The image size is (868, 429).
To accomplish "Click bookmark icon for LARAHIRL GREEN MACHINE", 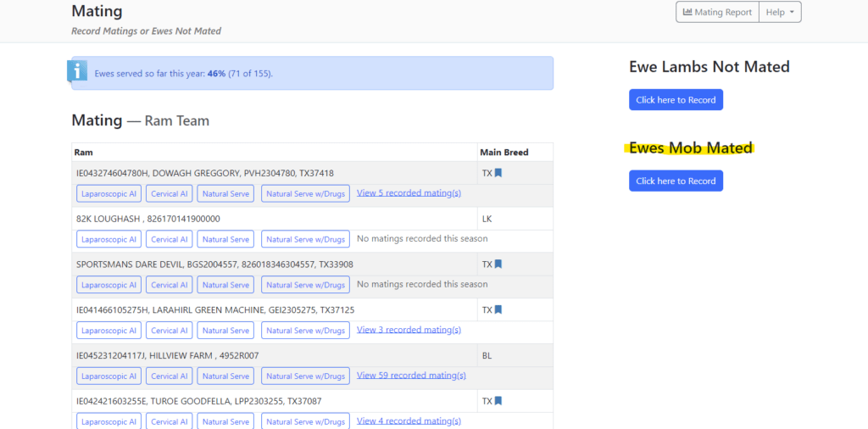I will (498, 310).
